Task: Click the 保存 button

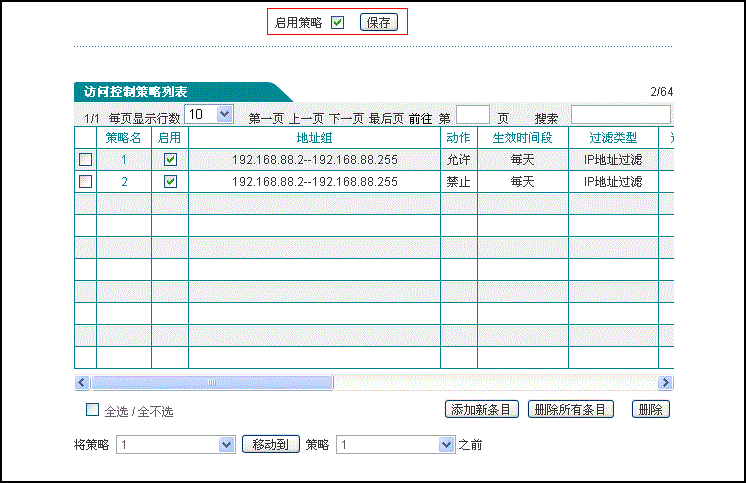Action: click(379, 22)
